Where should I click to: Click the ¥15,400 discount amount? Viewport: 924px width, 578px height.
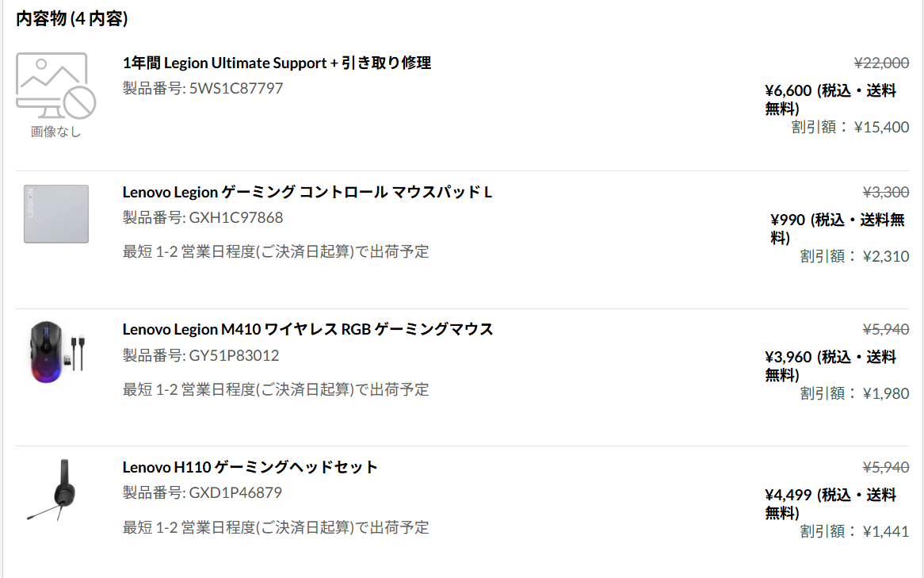pyautogui.click(x=881, y=127)
